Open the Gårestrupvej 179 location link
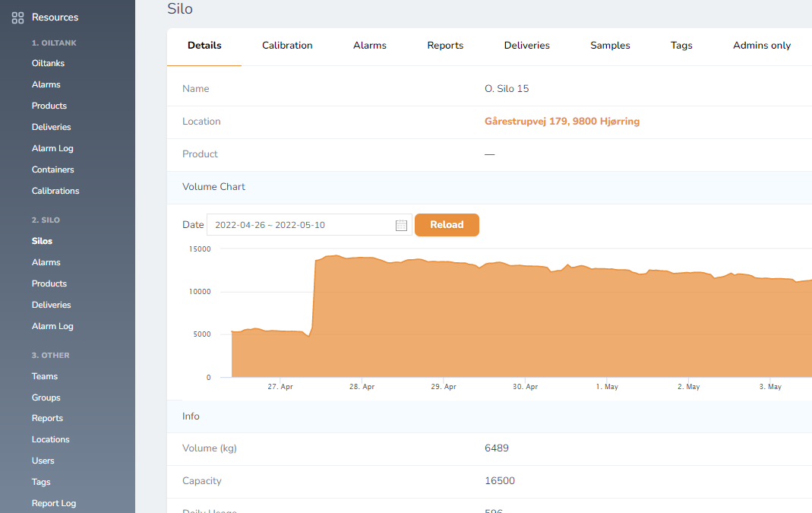 [x=562, y=122]
